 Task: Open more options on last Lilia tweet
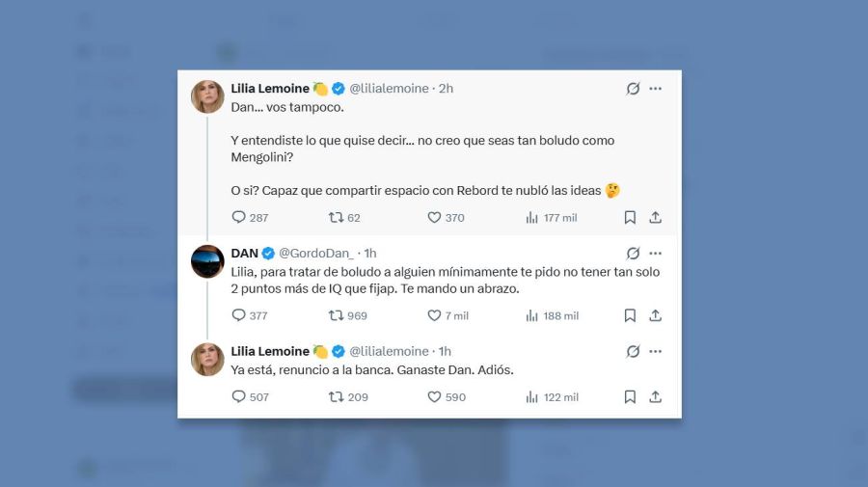coord(656,351)
